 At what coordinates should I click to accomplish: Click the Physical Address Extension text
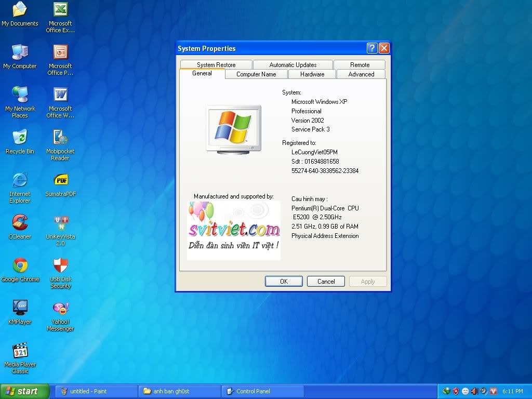325,236
